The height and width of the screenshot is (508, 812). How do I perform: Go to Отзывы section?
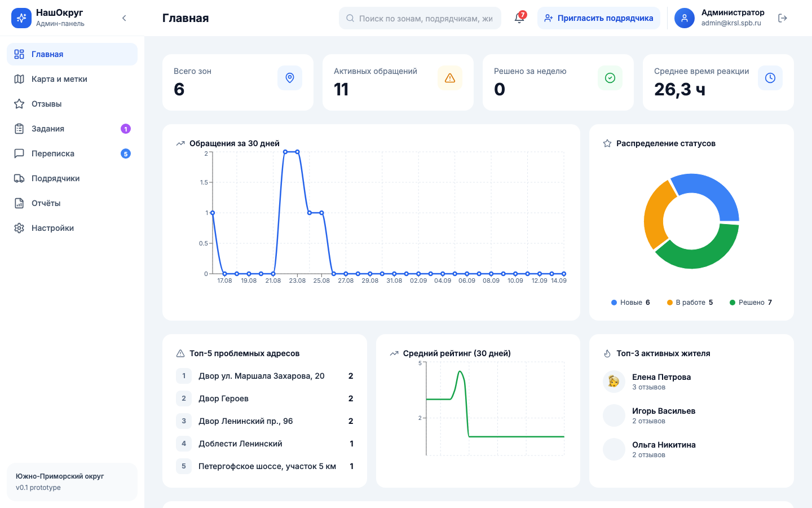coord(72,104)
